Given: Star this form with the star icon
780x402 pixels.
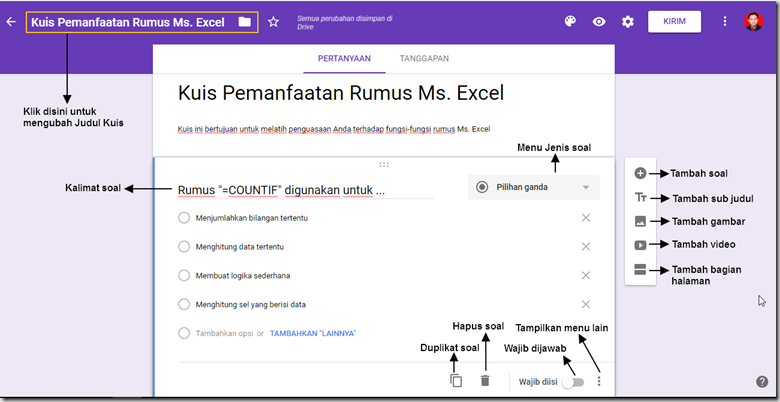Looking at the screenshot, I should 273,22.
